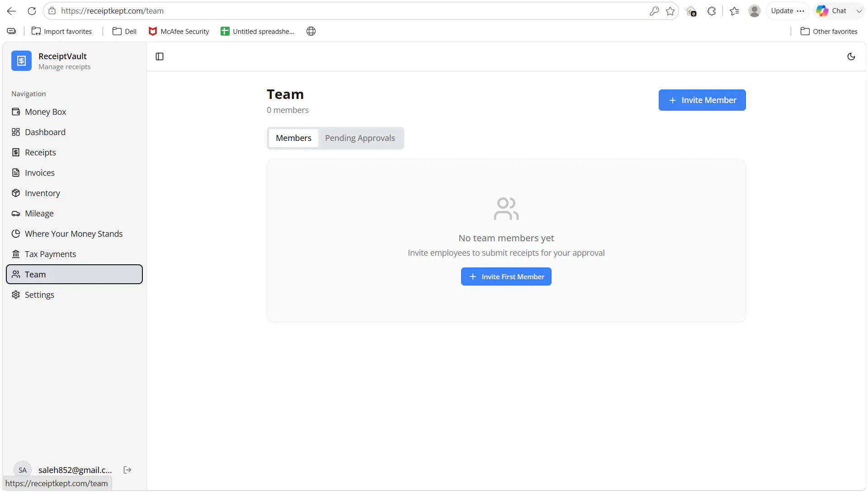
Task: Open browser profile avatar
Action: [755, 11]
